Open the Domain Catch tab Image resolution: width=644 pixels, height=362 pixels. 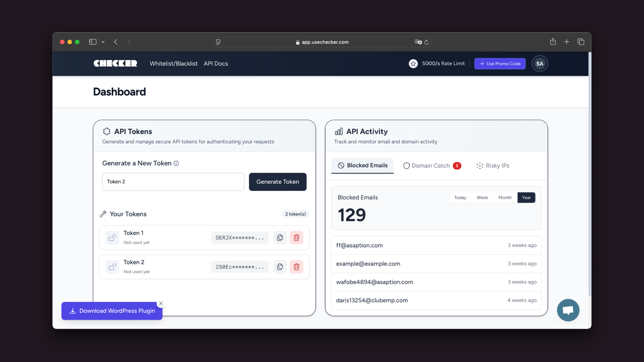pyautogui.click(x=432, y=166)
